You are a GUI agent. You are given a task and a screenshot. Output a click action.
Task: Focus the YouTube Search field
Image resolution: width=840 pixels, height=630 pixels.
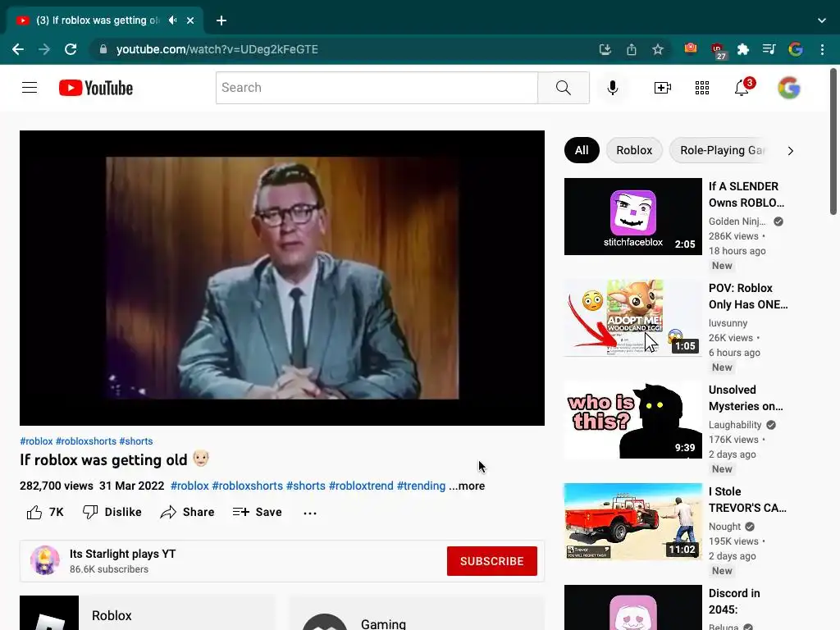pos(377,88)
